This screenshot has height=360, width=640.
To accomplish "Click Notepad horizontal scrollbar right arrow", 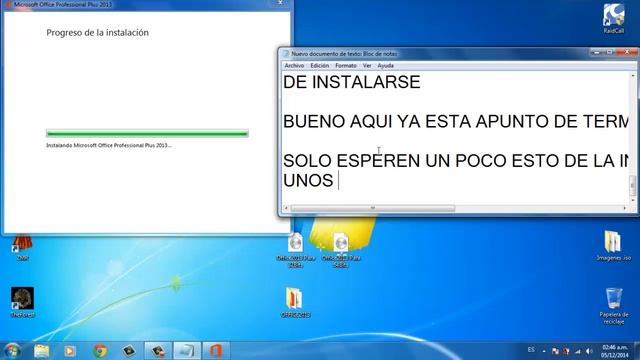I will click(624, 208).
